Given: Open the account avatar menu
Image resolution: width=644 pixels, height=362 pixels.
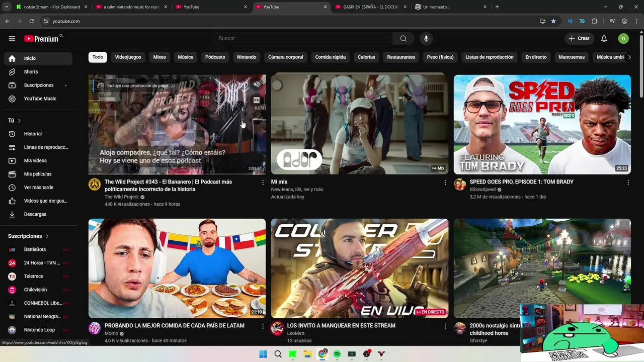Looking at the screenshot, I should (623, 38).
